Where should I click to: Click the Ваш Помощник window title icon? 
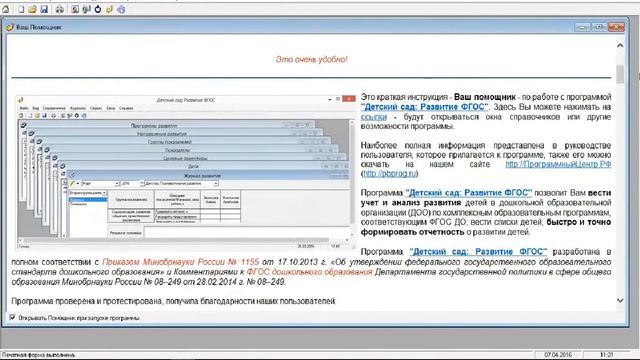[x=10, y=27]
